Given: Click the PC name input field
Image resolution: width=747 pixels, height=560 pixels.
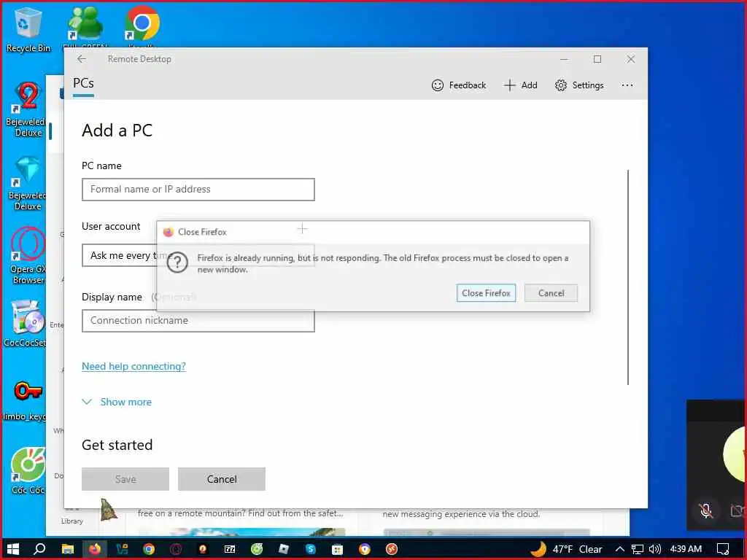Looking at the screenshot, I should pos(198,190).
